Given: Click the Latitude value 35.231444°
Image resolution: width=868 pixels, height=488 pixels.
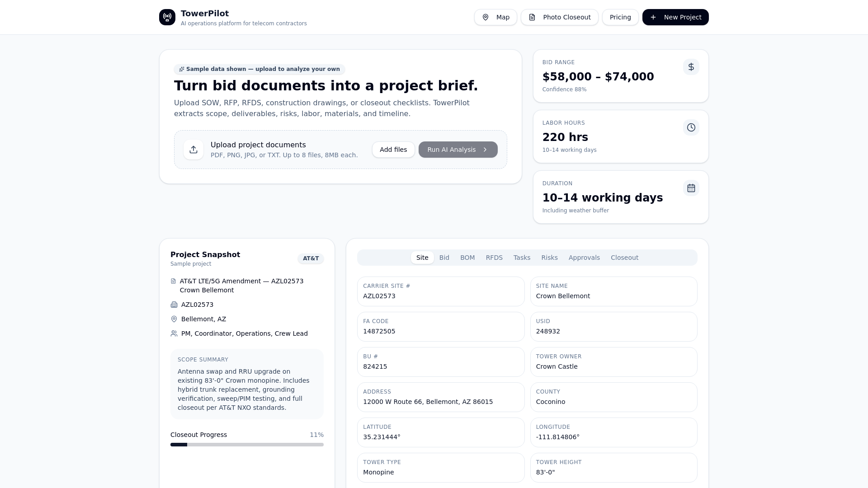Looking at the screenshot, I should pos(382,437).
